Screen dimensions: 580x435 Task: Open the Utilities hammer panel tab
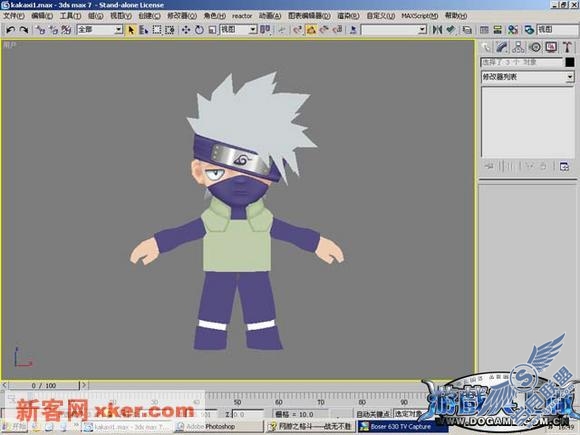567,47
